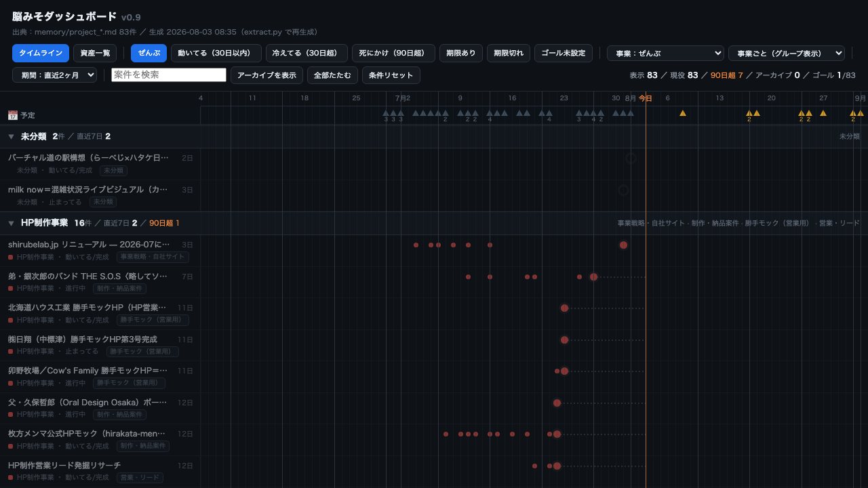The height and width of the screenshot is (488, 868).
Task: Click the 全部たたむ button
Action: pyautogui.click(x=332, y=75)
